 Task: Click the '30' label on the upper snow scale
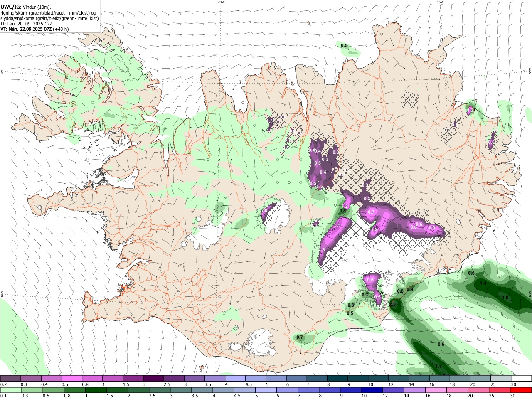(514, 384)
